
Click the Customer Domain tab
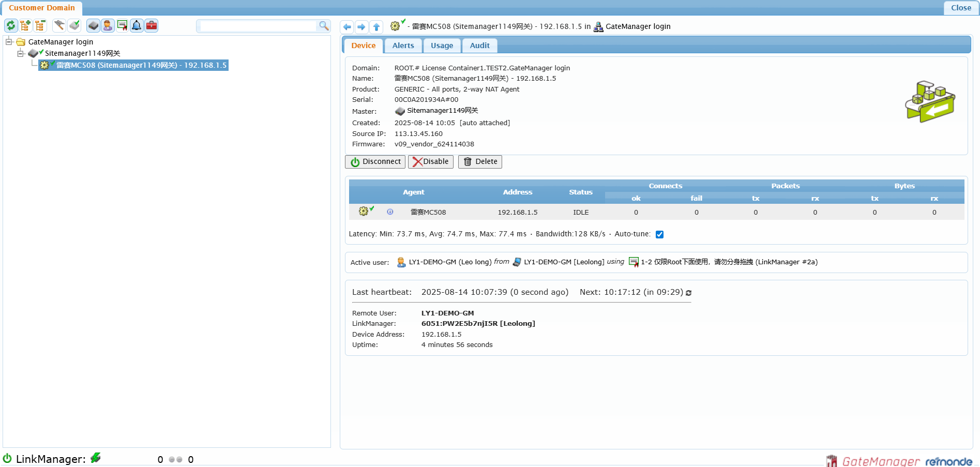[x=42, y=8]
